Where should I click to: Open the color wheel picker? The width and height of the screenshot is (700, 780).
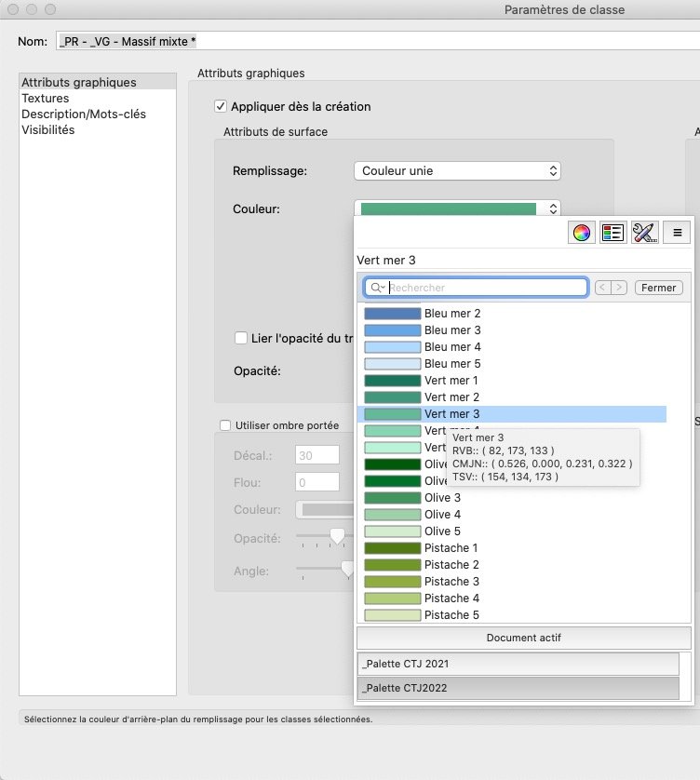(581, 234)
